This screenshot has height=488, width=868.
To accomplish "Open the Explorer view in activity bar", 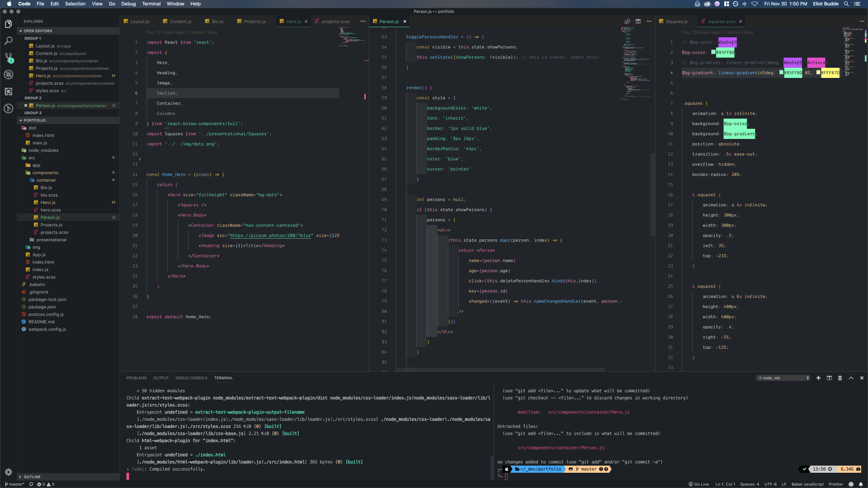I will [x=8, y=24].
